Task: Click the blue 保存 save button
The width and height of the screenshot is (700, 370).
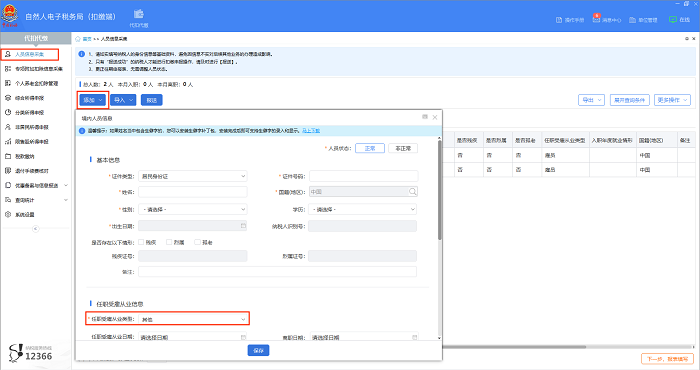Action: coord(258,350)
